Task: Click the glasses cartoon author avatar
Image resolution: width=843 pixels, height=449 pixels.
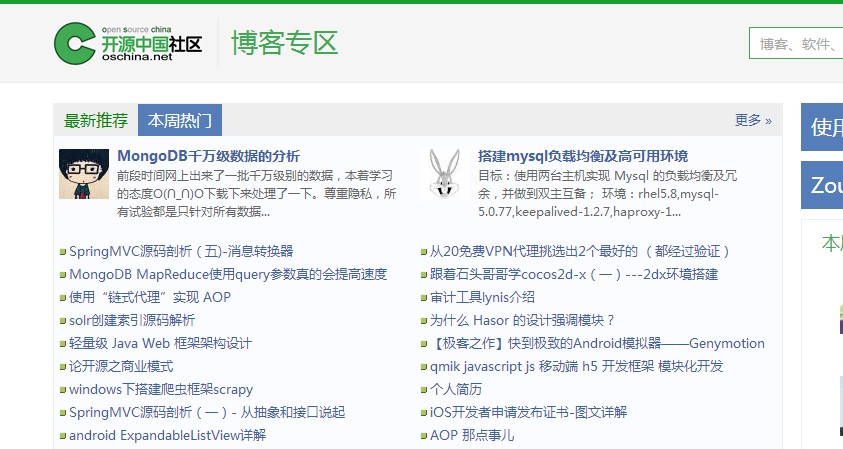Action: (84, 174)
